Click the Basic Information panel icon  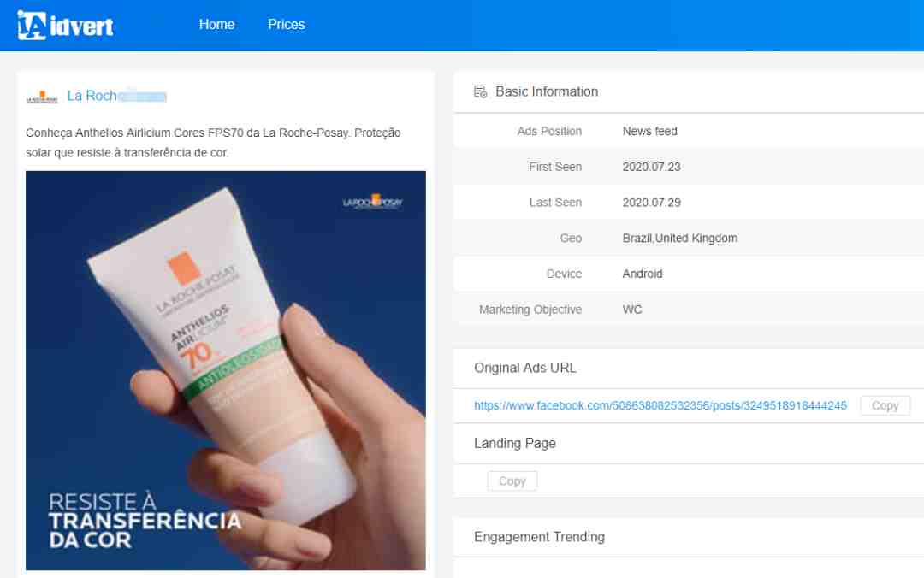click(480, 91)
